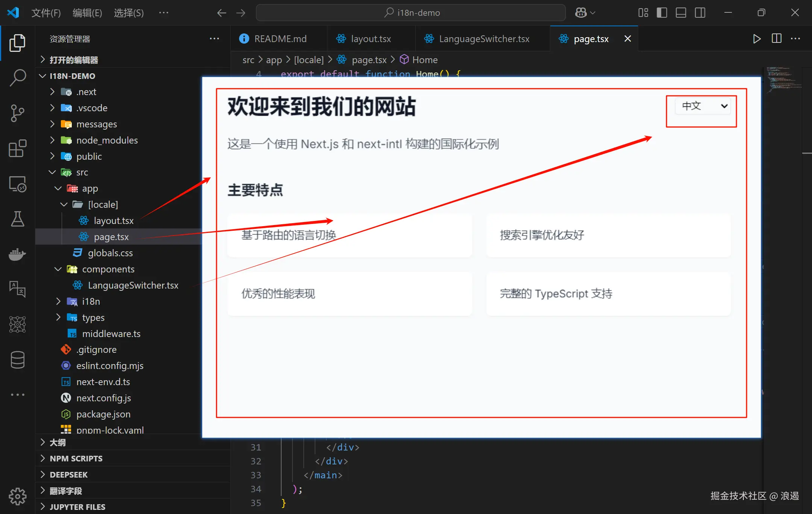812x514 pixels.
Task: Expand the messages folder
Action: [97, 124]
